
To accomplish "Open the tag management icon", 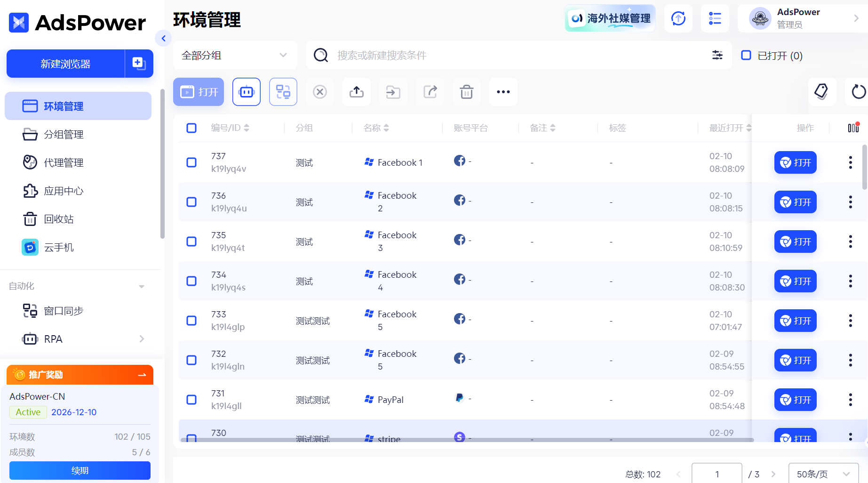I will pyautogui.click(x=822, y=92).
